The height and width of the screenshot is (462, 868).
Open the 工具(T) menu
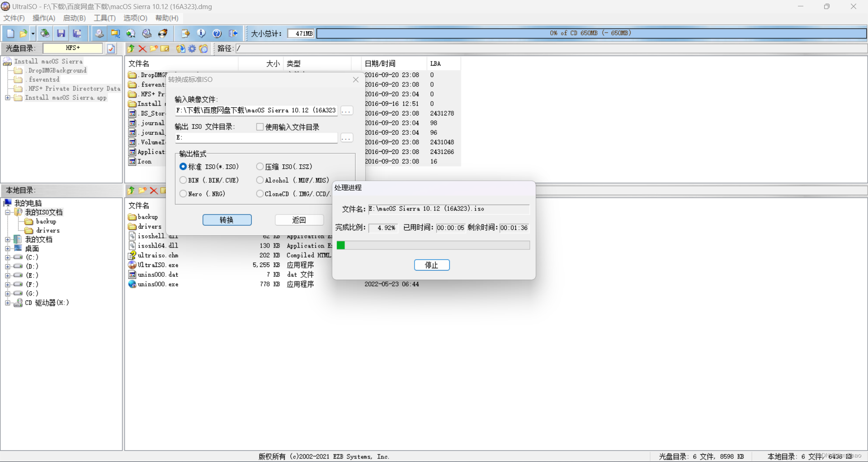(x=104, y=18)
